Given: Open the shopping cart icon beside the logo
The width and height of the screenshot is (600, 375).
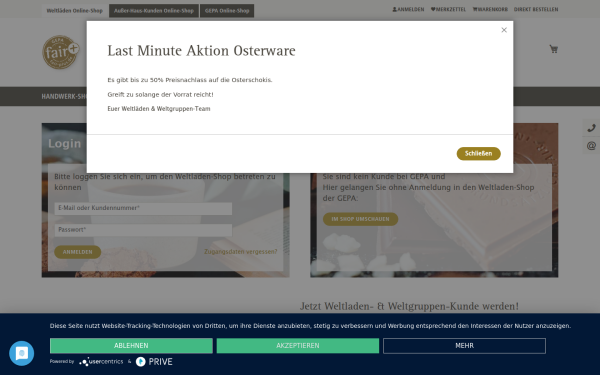Looking at the screenshot, I should [553, 49].
